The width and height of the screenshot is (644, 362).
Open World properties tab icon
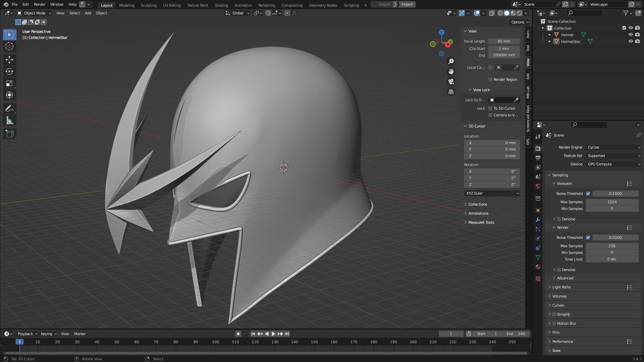538,186
